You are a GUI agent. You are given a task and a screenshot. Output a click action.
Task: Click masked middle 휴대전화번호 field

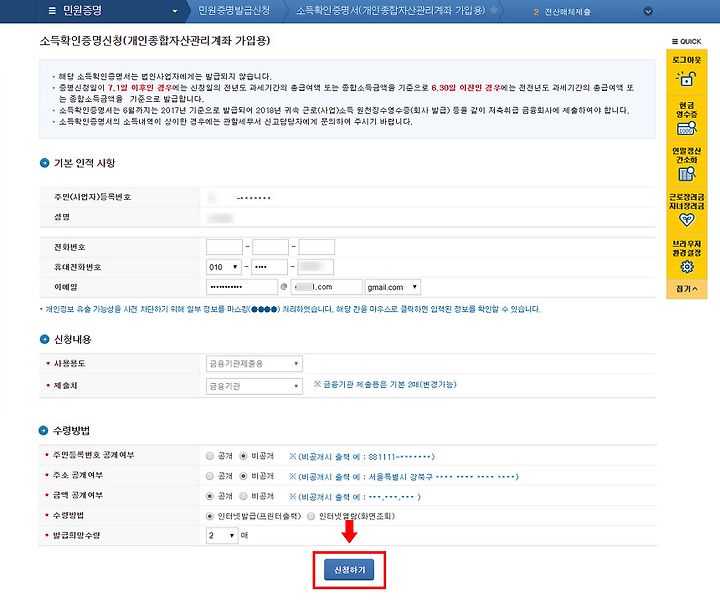pyautogui.click(x=270, y=267)
